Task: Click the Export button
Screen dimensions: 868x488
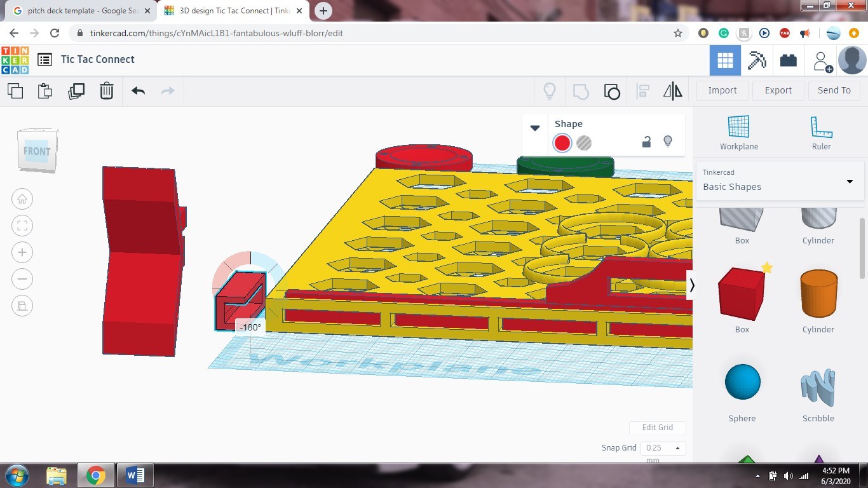Action: click(x=778, y=90)
